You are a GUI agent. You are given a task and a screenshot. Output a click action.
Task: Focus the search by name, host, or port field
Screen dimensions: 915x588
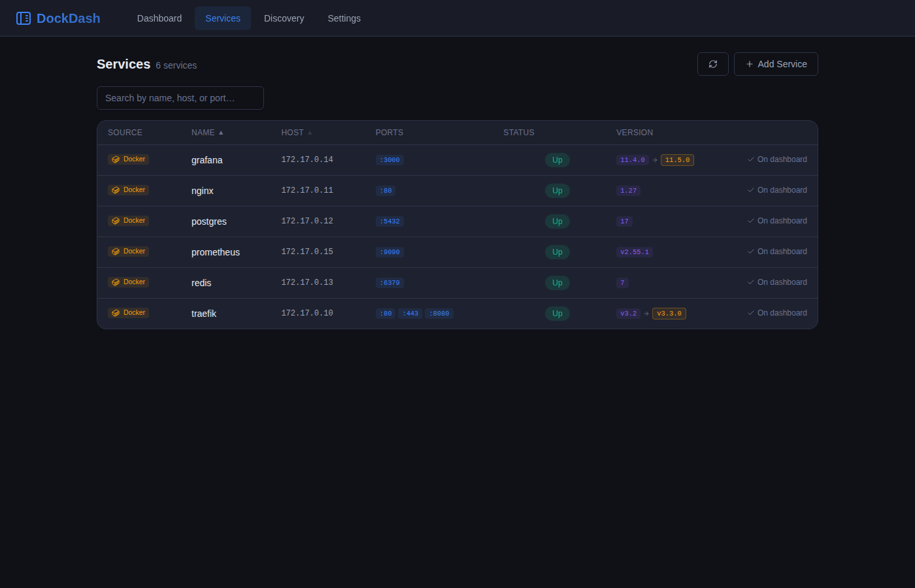coord(180,98)
